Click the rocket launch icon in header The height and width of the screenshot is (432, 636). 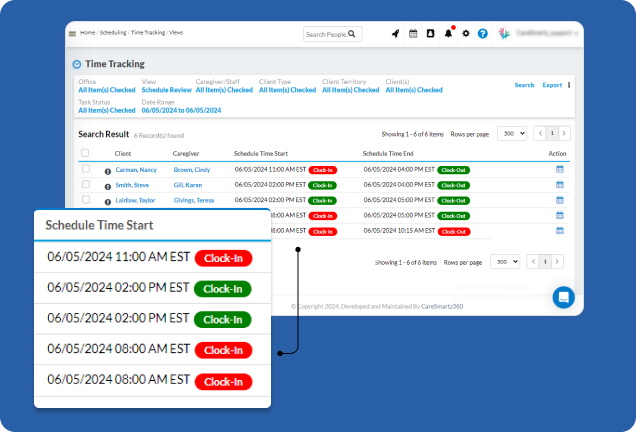[395, 34]
